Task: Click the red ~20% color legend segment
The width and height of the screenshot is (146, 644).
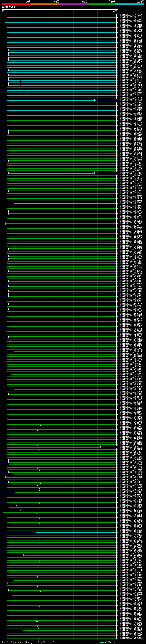Action: (16, 4)
